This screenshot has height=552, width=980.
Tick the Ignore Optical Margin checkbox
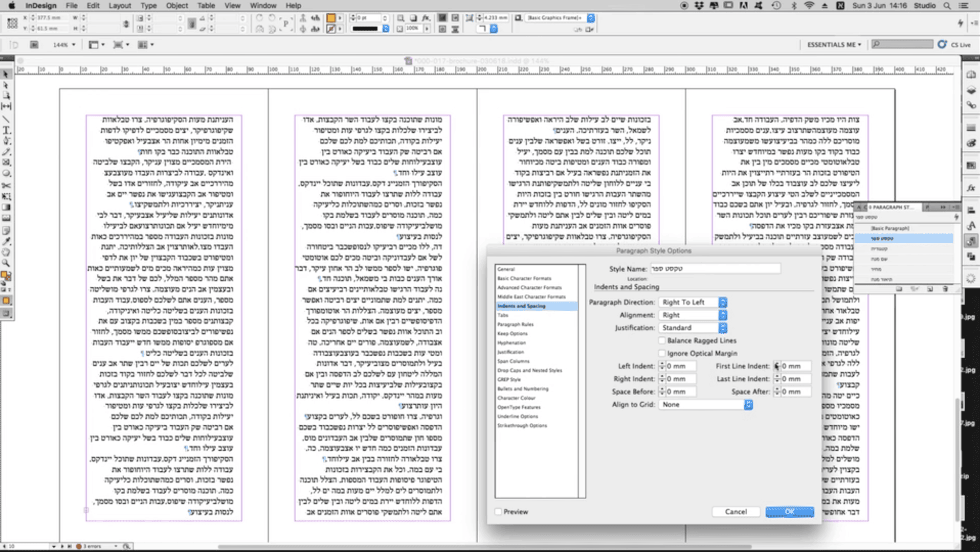pos(662,353)
